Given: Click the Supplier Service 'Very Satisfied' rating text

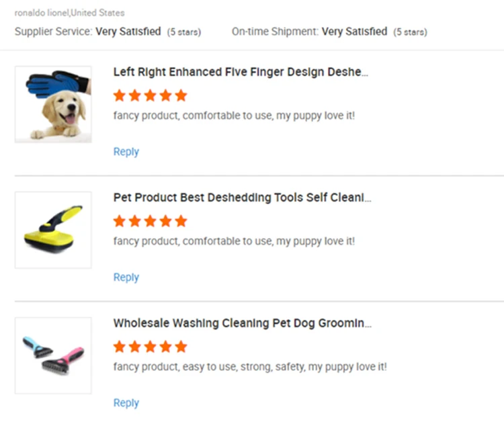Looking at the screenshot, I should (128, 31).
